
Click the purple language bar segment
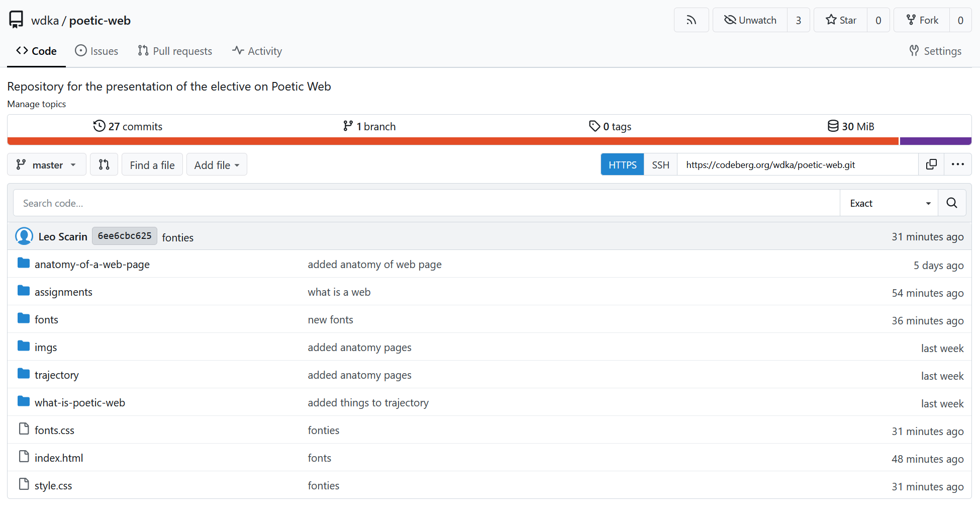pos(935,141)
